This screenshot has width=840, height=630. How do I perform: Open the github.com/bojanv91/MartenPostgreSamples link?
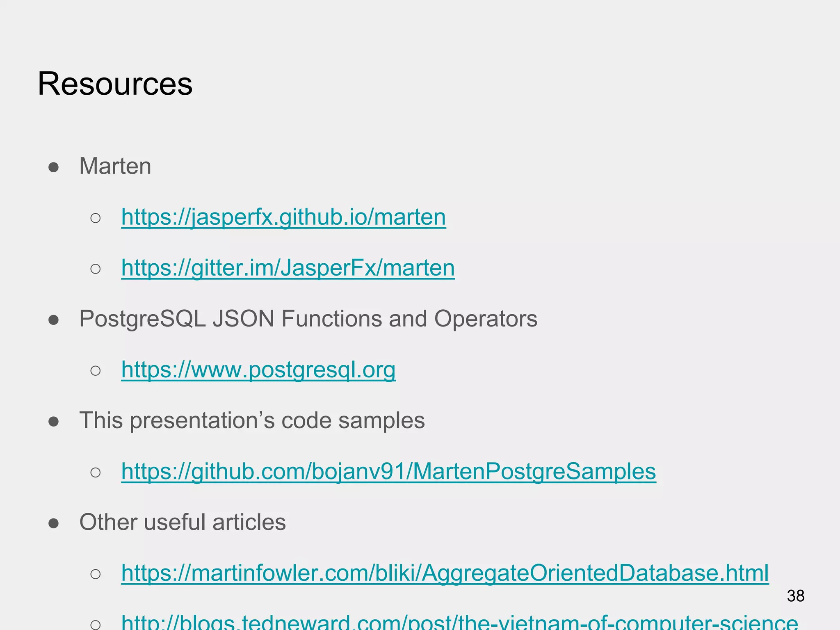pos(388,471)
